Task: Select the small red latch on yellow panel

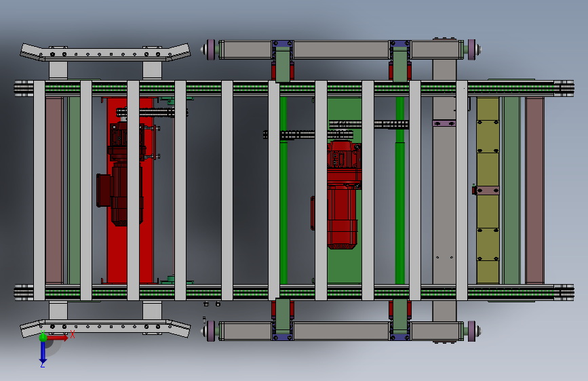Action: [x=474, y=190]
